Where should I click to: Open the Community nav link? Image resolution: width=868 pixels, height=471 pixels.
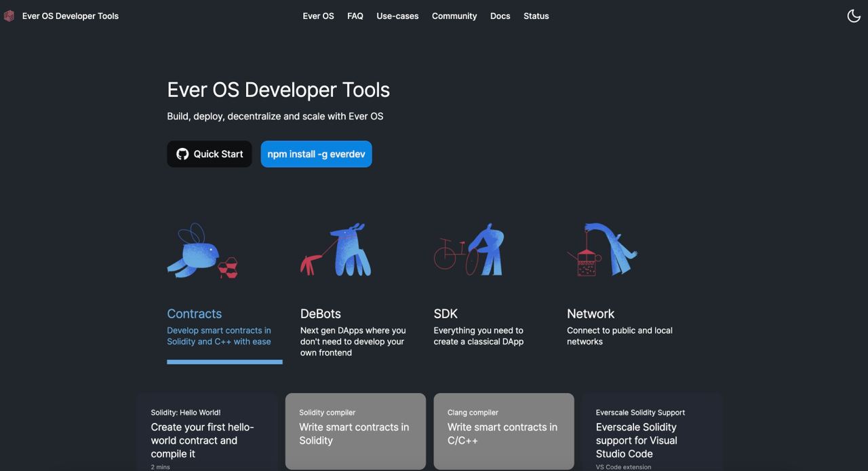[x=454, y=16]
